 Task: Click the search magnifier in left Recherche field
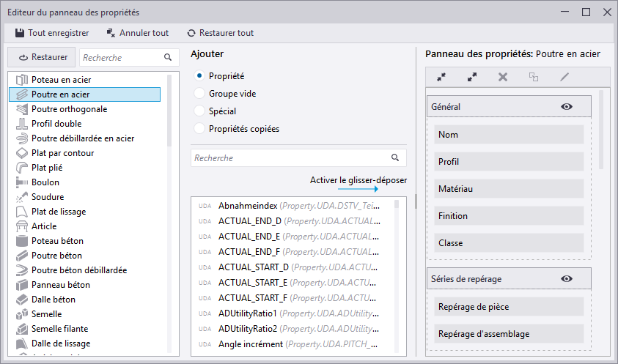pyautogui.click(x=168, y=57)
